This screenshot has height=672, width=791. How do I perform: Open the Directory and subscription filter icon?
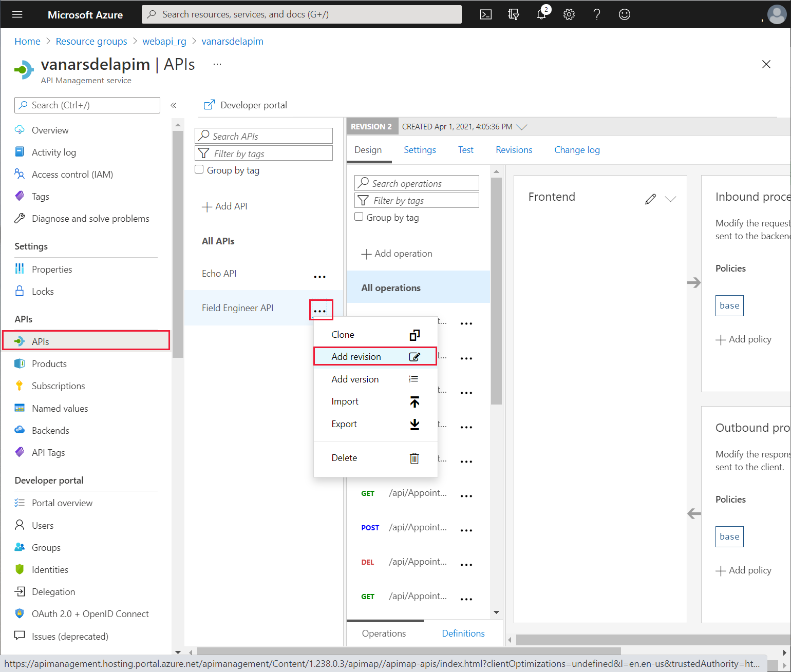coord(513,14)
